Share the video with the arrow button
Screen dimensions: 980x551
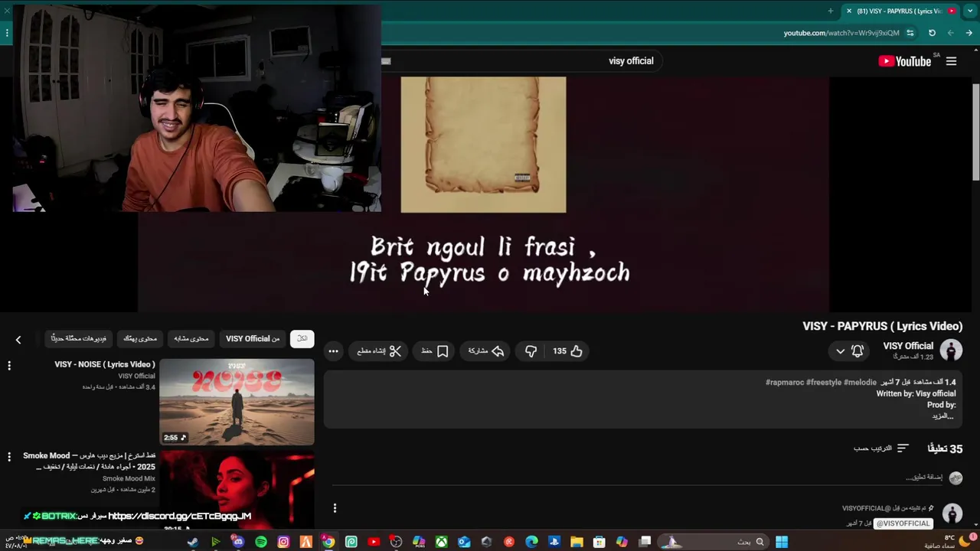486,350
